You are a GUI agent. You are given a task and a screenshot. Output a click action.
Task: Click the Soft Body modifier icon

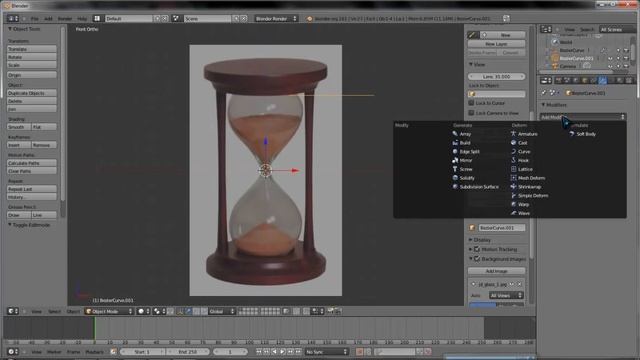(x=572, y=134)
